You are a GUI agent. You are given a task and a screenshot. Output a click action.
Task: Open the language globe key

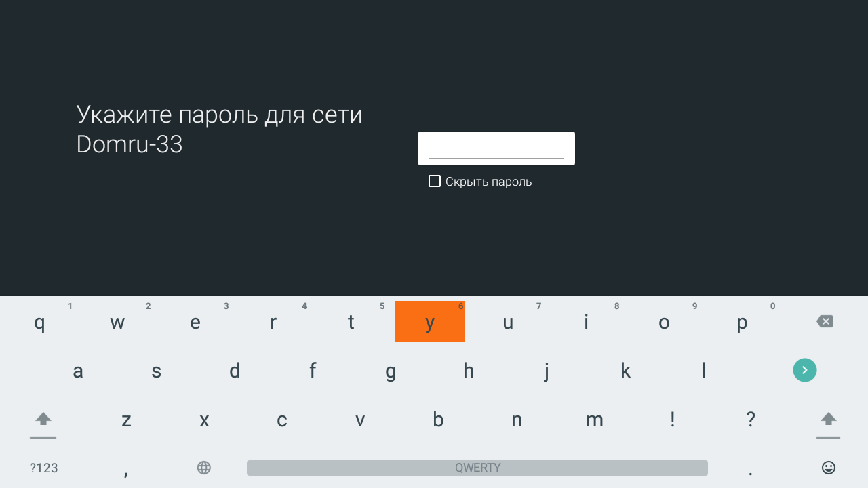pos(204,468)
